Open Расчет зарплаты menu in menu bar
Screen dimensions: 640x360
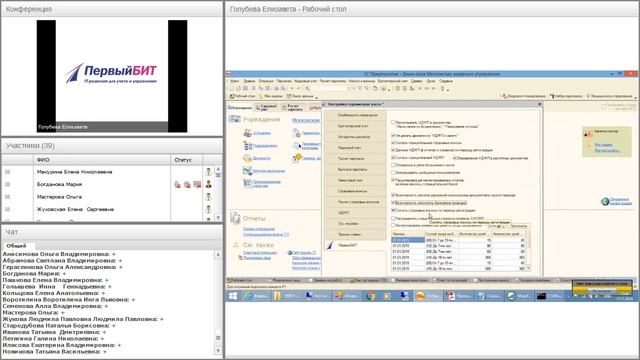click(332, 81)
